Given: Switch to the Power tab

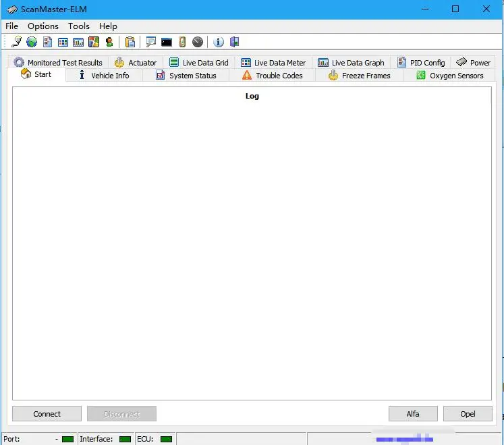Looking at the screenshot, I should 473,62.
